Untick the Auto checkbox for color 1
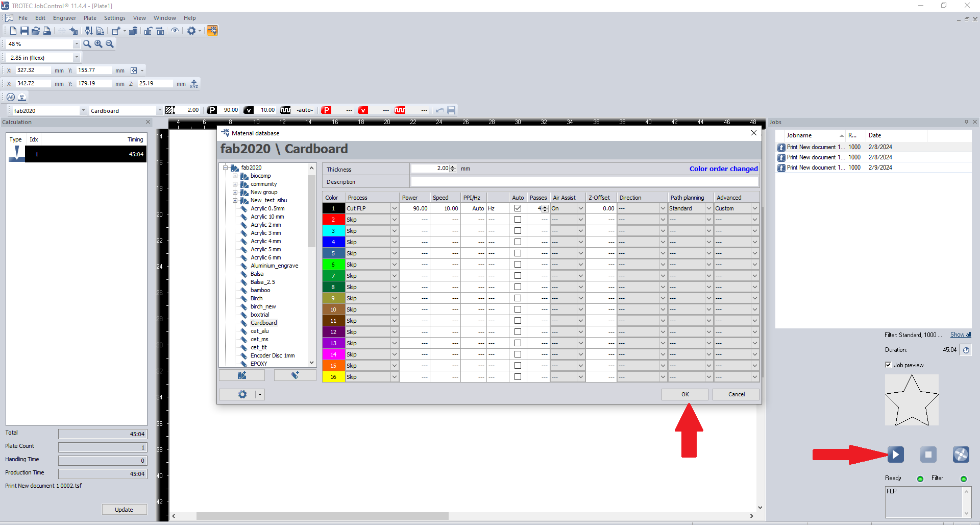The width and height of the screenshot is (980, 525). [518, 208]
